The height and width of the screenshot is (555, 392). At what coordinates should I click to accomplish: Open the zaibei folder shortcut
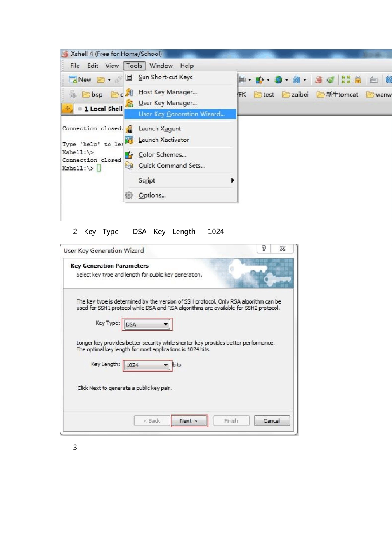pos(295,95)
